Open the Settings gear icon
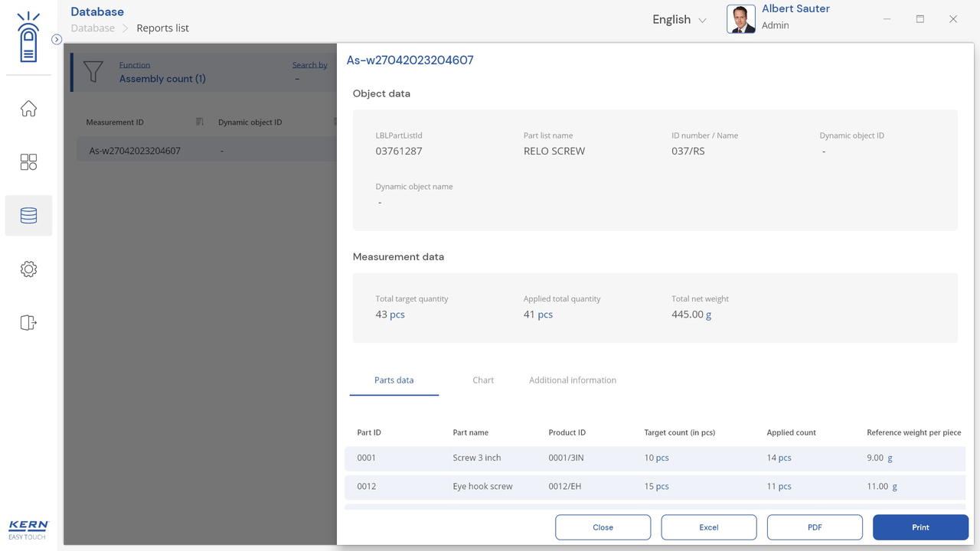The image size is (980, 551). pyautogui.click(x=28, y=269)
